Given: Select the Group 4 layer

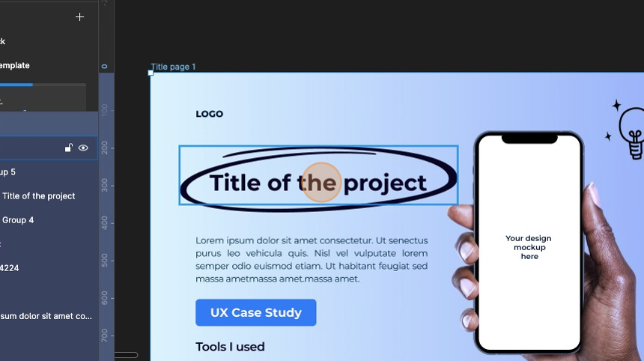Looking at the screenshot, I should [18, 220].
